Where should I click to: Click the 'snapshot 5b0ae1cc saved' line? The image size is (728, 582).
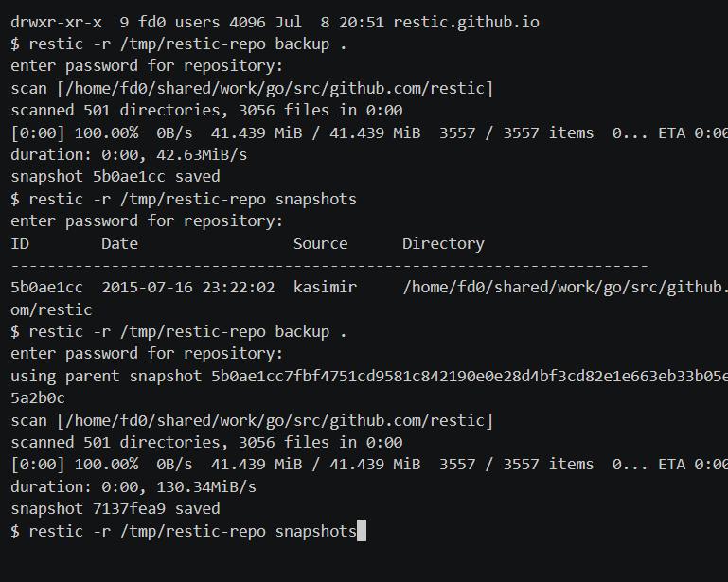click(x=115, y=176)
